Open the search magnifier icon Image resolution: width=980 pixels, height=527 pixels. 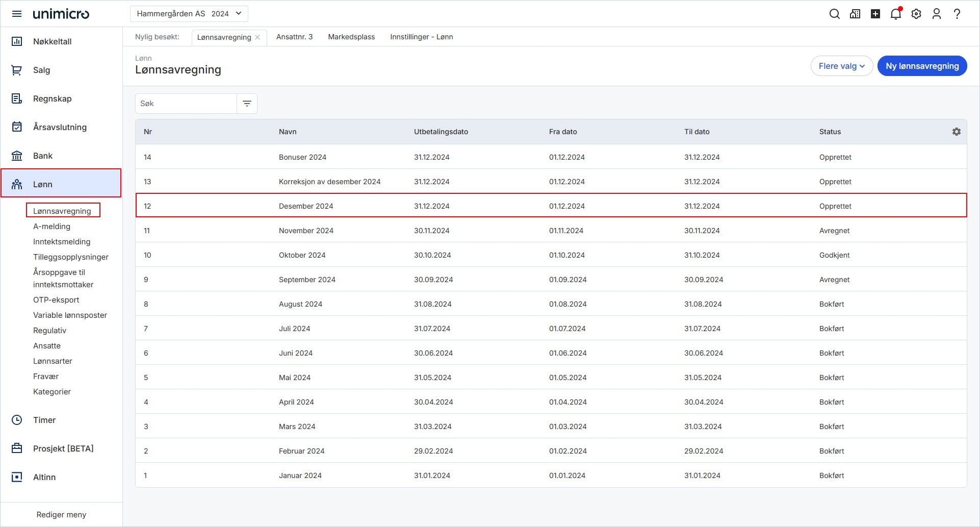pos(834,14)
